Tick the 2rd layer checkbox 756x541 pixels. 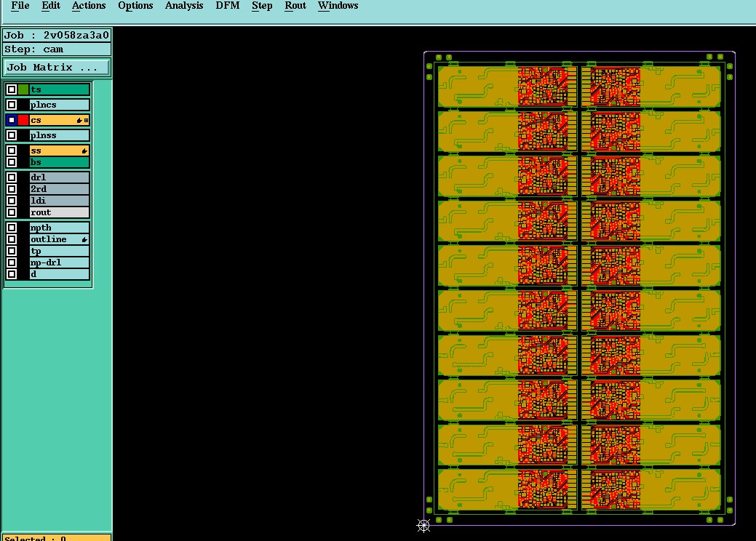click(x=12, y=189)
